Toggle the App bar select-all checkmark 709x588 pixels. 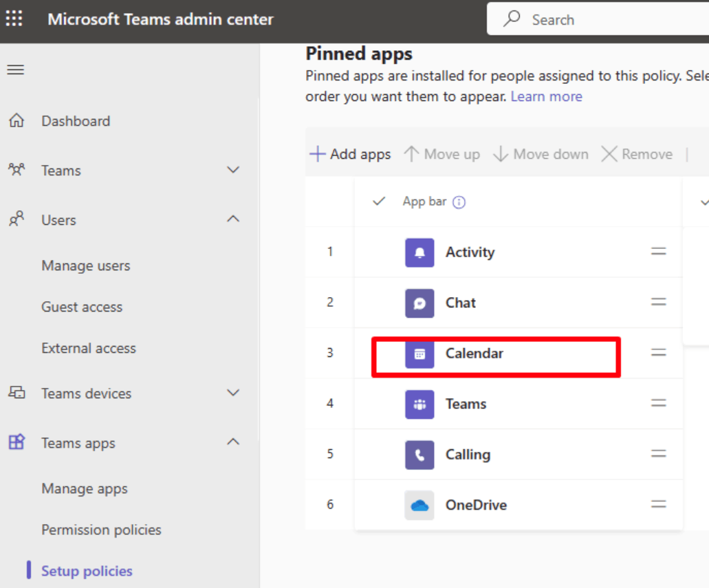378,202
